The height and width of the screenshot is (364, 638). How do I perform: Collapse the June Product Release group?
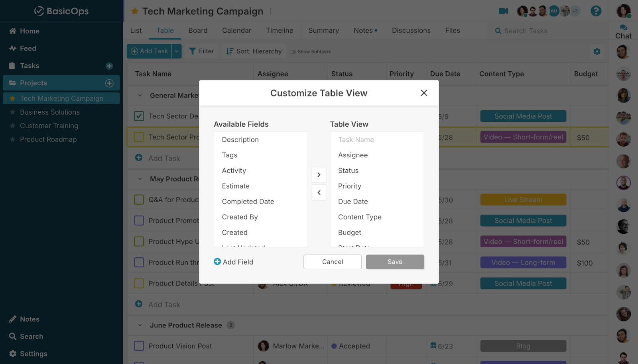point(140,325)
